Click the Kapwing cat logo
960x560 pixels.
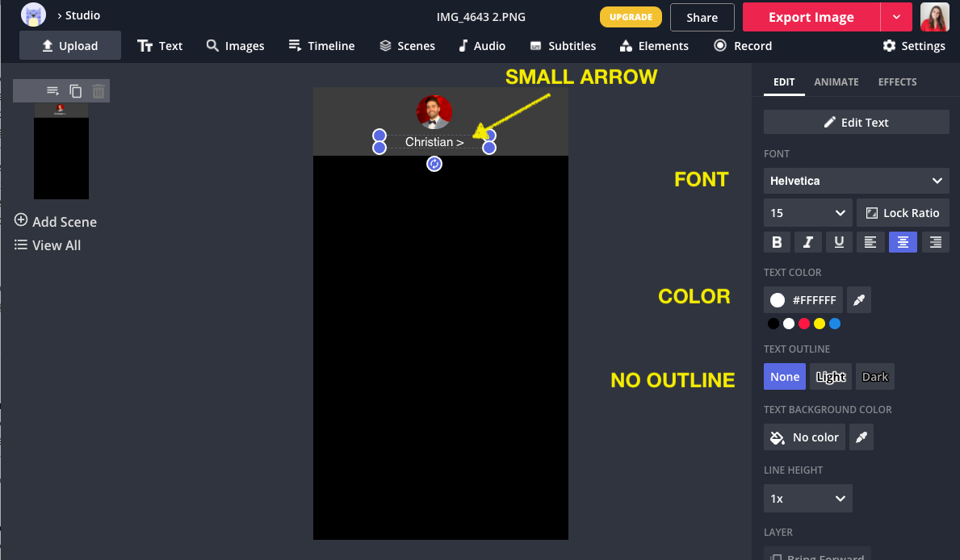[33, 15]
